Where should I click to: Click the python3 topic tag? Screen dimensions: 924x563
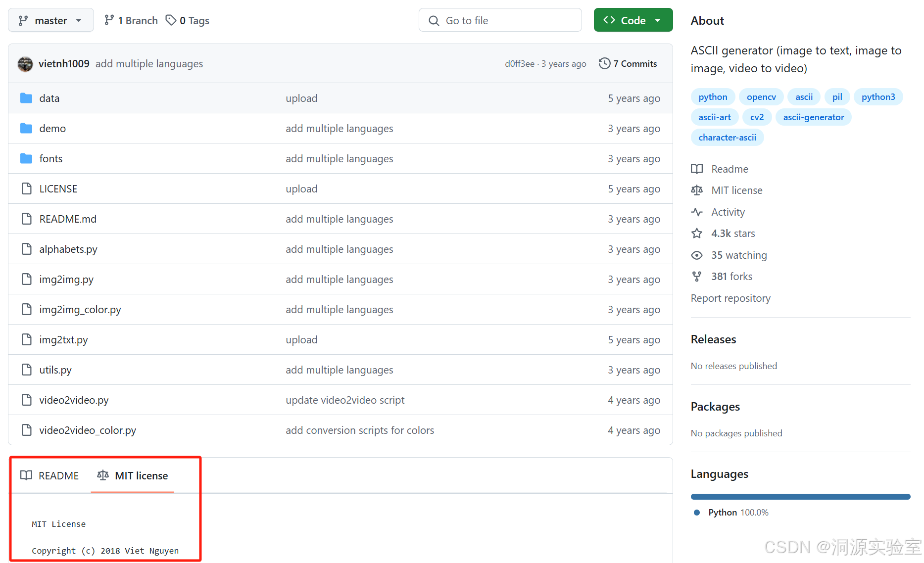coord(878,97)
